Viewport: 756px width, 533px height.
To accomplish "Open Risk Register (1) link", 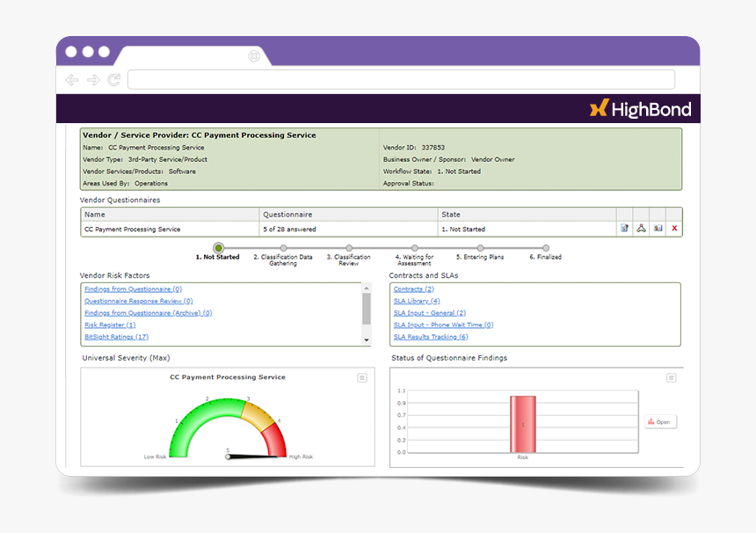I will [x=110, y=325].
